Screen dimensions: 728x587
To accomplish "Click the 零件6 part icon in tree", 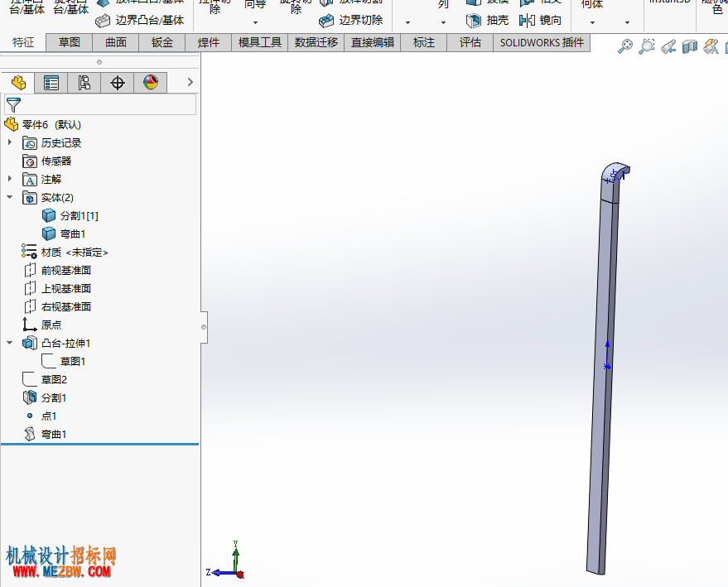I will click(x=11, y=124).
